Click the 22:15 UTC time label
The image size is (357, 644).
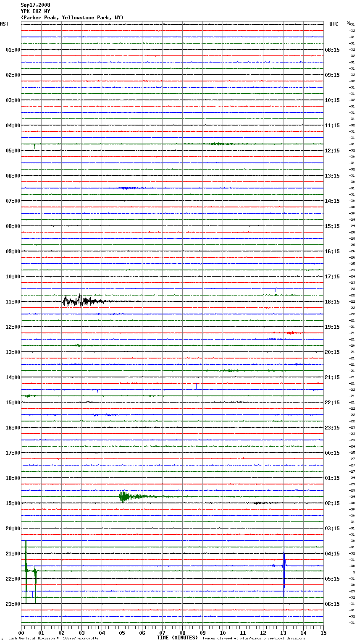pyautogui.click(x=332, y=403)
